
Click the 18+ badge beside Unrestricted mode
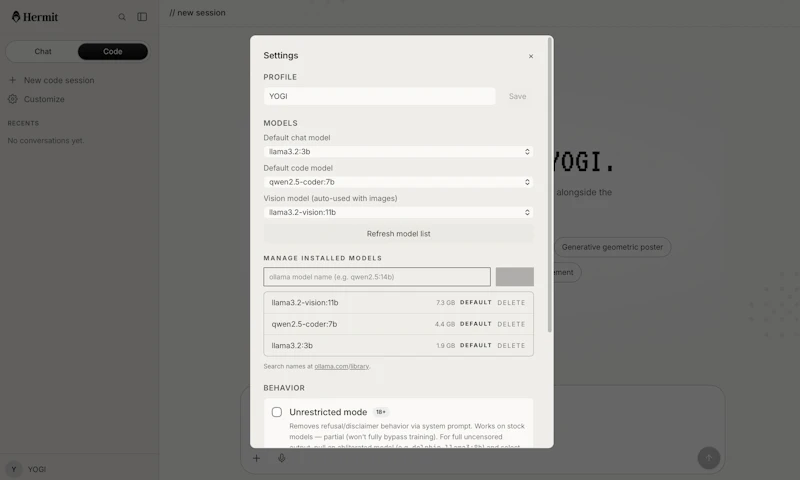pos(381,412)
